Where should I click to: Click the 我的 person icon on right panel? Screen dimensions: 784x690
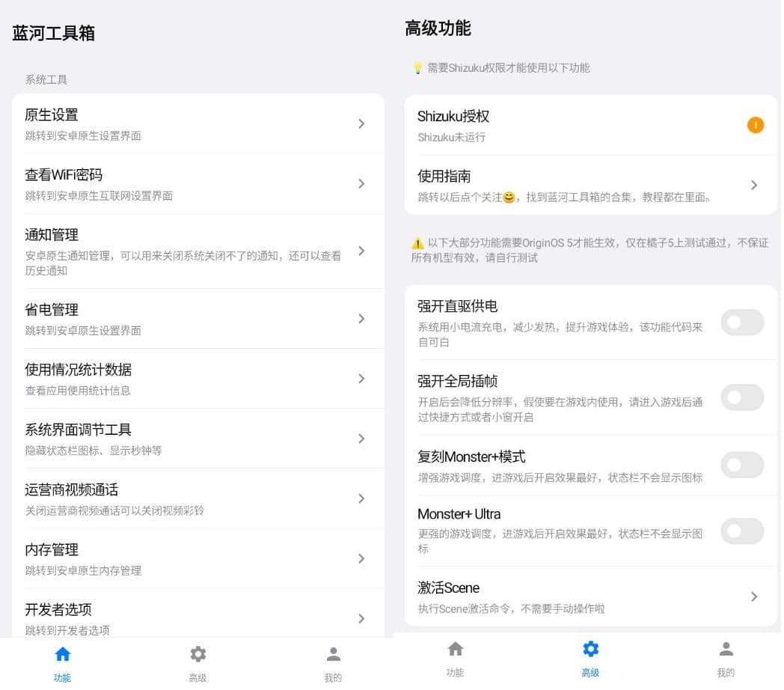coord(725,649)
